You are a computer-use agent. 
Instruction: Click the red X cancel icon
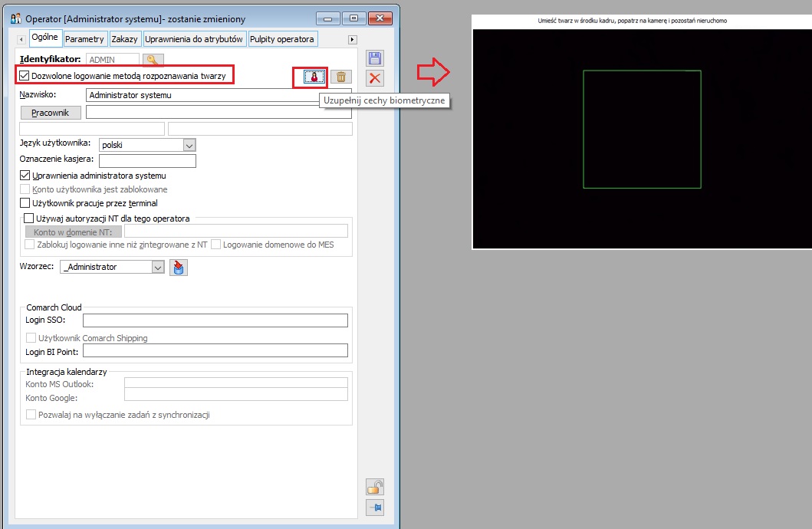click(375, 78)
